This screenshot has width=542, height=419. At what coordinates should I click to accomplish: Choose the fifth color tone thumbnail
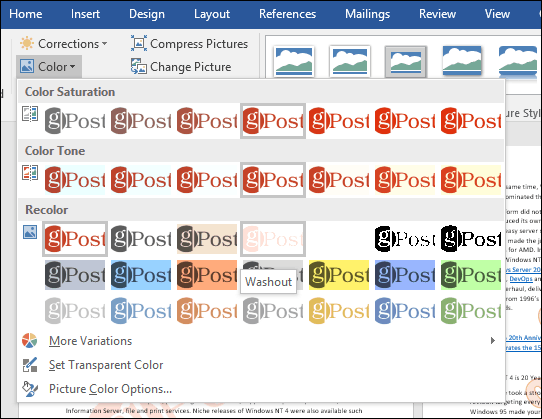click(x=339, y=180)
